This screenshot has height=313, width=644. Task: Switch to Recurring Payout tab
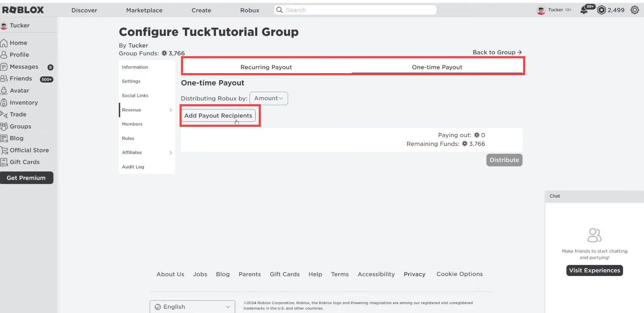(x=266, y=67)
